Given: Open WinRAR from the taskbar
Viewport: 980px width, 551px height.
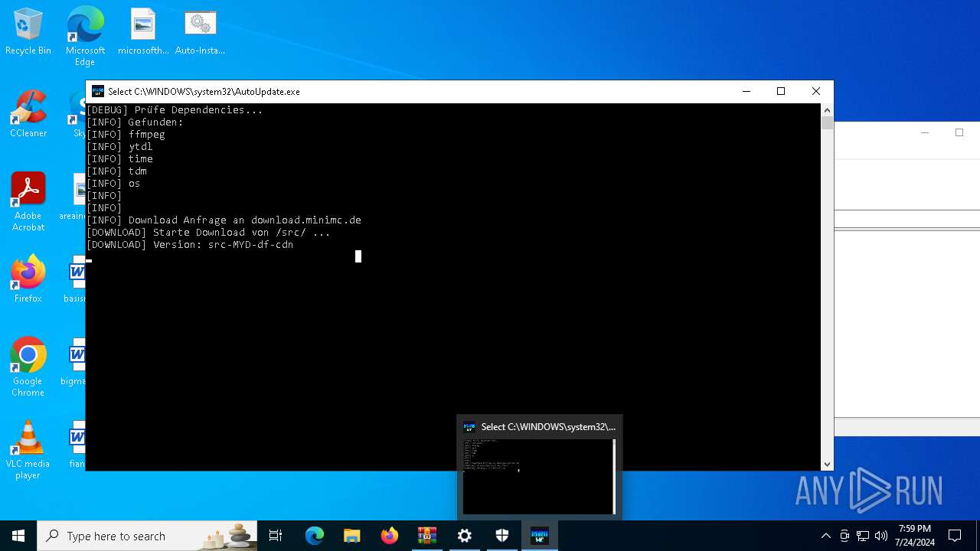Looking at the screenshot, I should coord(427,536).
